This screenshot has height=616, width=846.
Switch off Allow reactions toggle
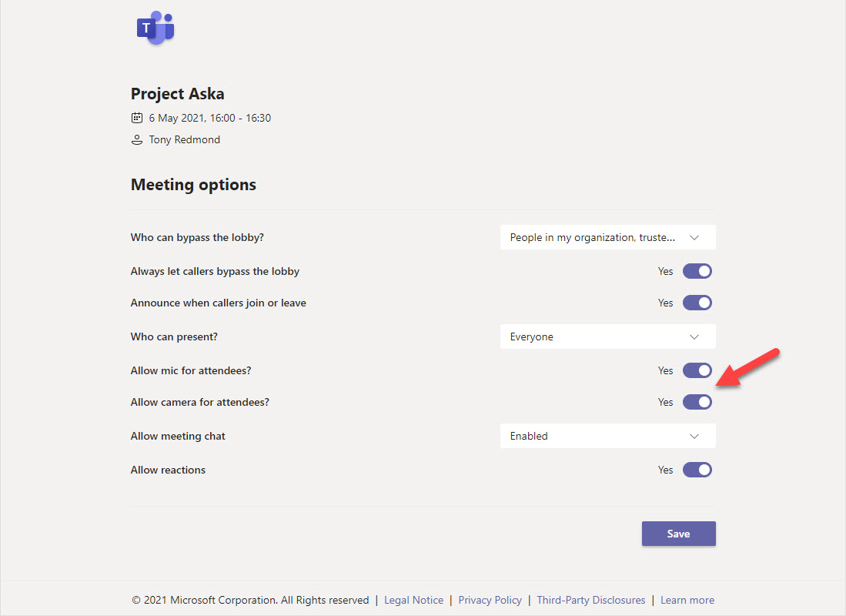pos(697,470)
